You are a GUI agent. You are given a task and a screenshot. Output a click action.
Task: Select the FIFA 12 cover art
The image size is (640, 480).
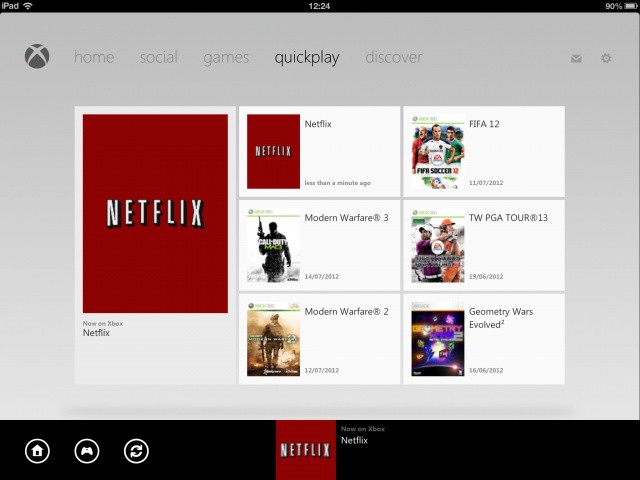(437, 152)
